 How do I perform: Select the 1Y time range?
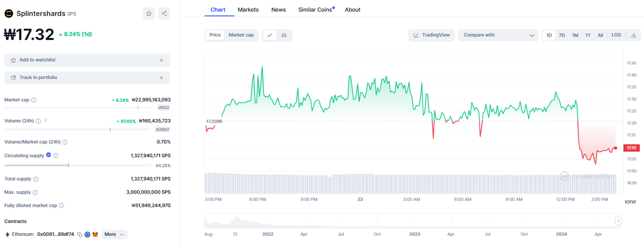588,35
